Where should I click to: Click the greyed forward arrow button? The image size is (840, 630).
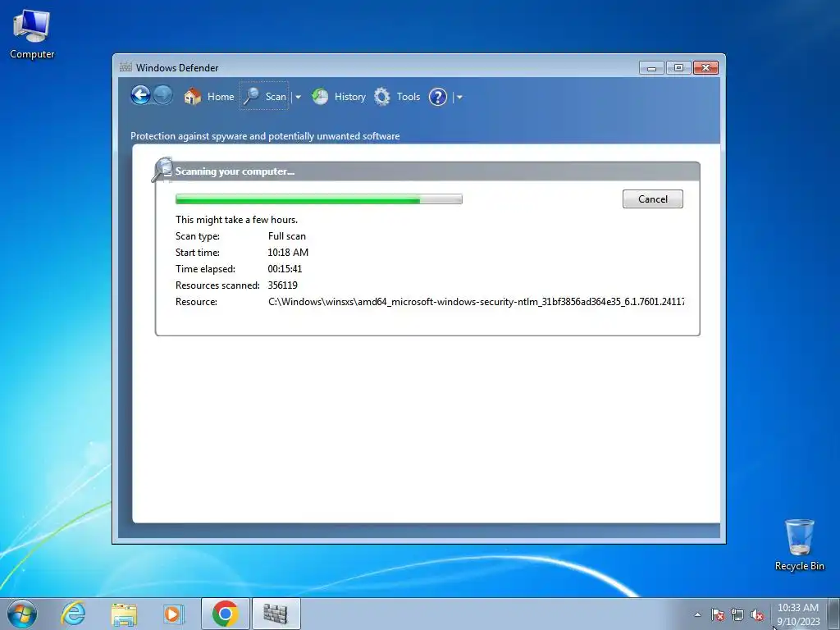(163, 95)
